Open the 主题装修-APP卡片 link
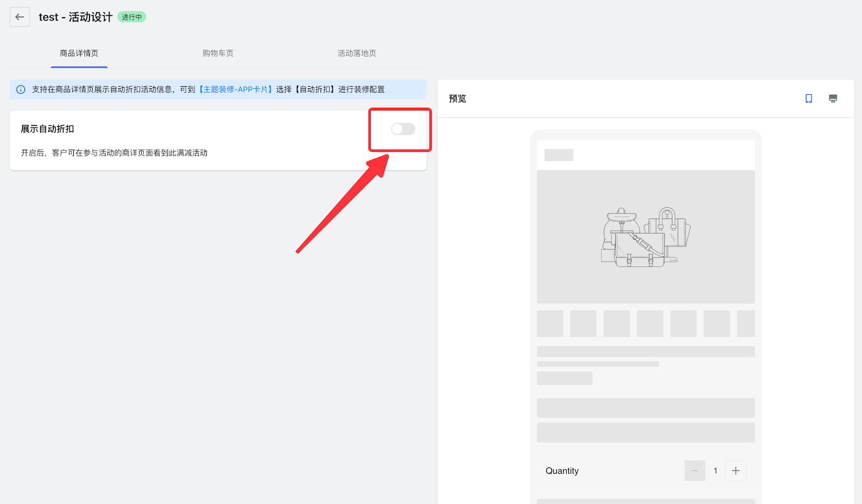Image resolution: width=862 pixels, height=504 pixels. pos(235,89)
